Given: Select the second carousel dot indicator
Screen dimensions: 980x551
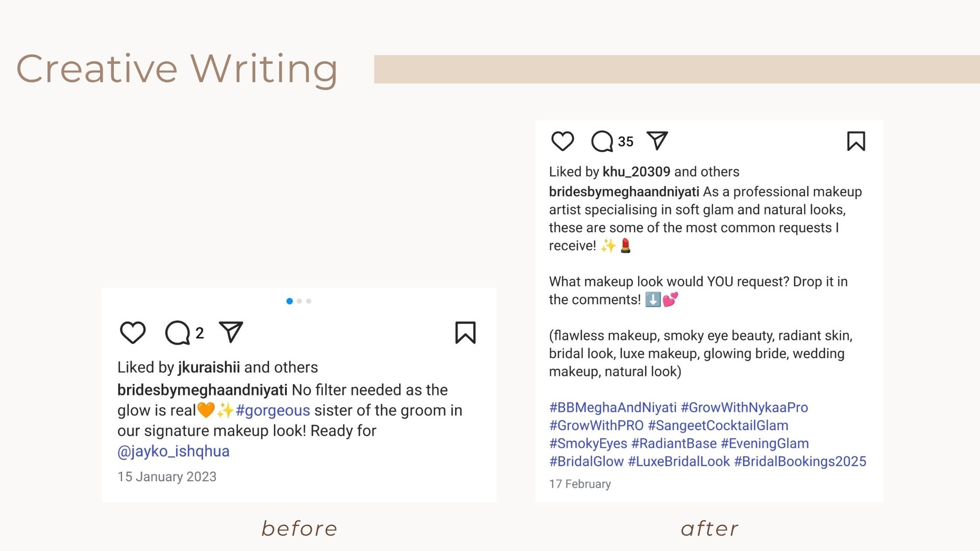Looking at the screenshot, I should [299, 301].
